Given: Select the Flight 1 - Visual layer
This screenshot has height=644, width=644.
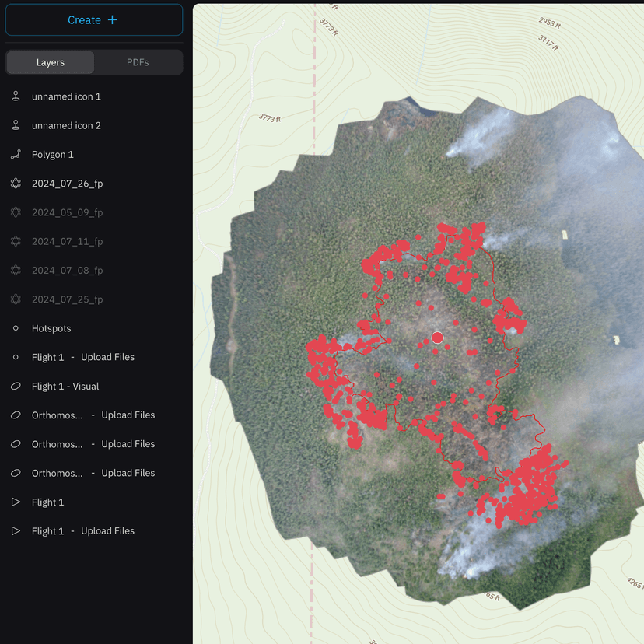Looking at the screenshot, I should (x=65, y=387).
